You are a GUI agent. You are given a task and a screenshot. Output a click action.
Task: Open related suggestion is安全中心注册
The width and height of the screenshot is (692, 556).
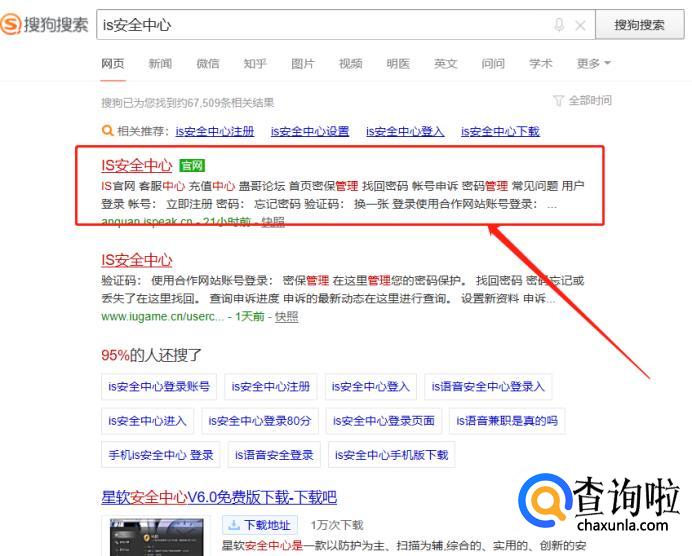click(215, 131)
